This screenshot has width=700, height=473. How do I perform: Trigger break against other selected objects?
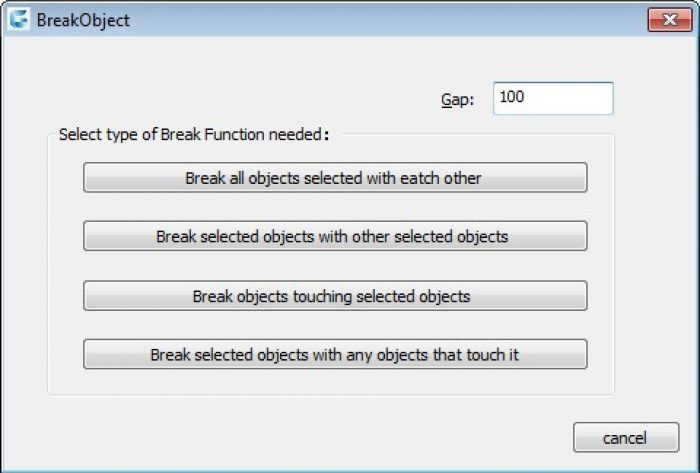pos(335,237)
